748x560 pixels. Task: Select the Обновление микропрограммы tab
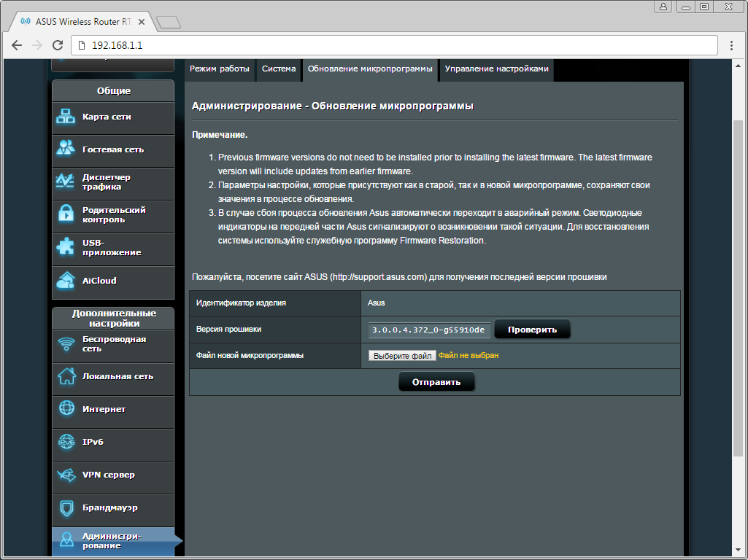point(370,69)
